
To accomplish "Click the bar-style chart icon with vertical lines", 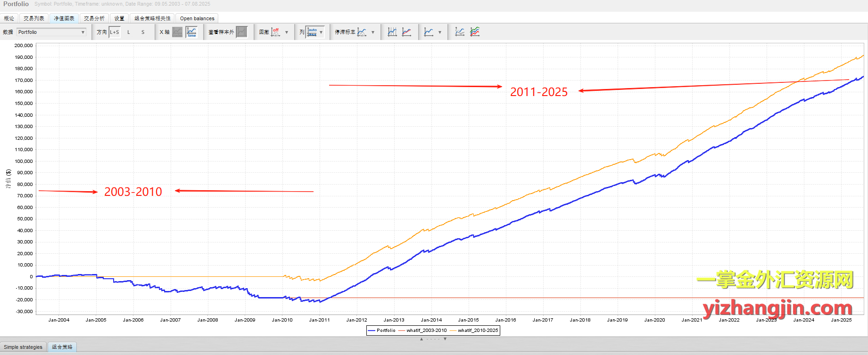I will (x=392, y=32).
